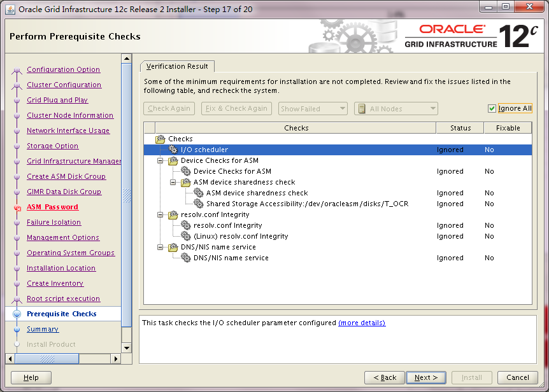Click the Checks column header
The width and height of the screenshot is (549, 392).
click(296, 128)
